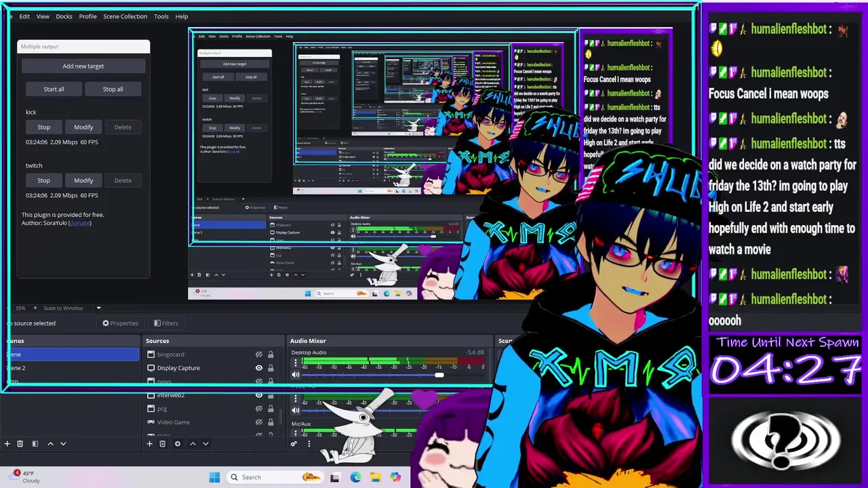Click Display Capture monitor icon in Sources

pos(151,368)
